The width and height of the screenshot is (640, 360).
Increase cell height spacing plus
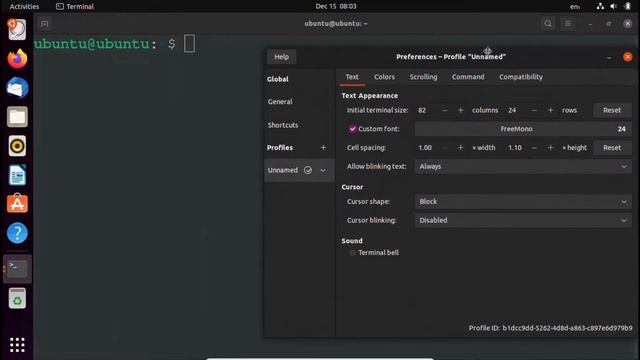pos(550,148)
